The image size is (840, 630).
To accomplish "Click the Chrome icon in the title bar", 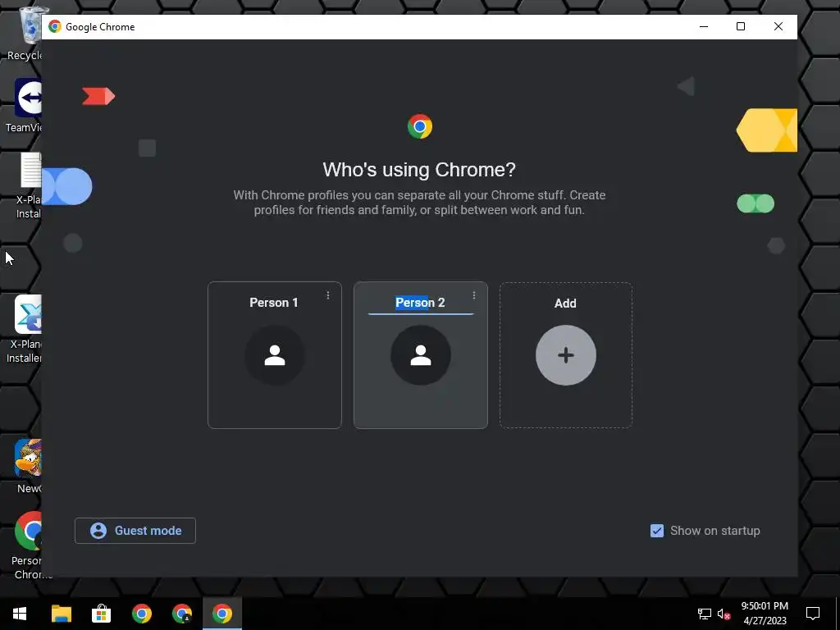I will (x=55, y=27).
